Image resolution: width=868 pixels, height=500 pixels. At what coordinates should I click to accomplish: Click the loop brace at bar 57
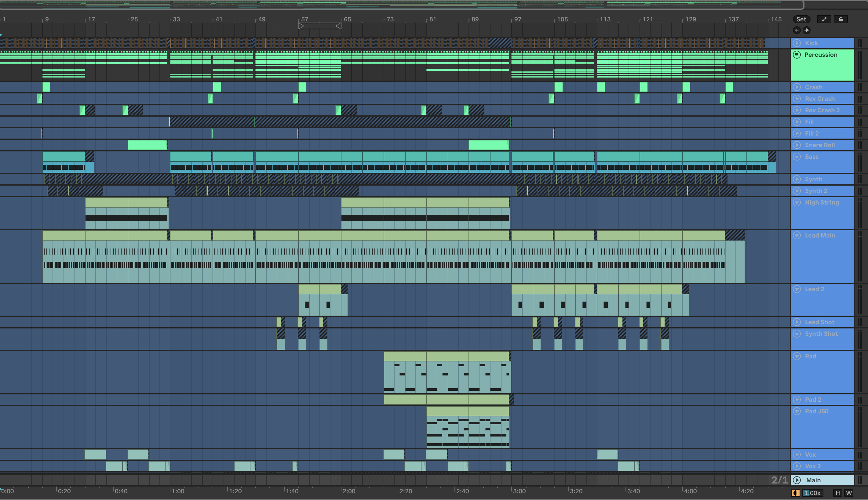[319, 26]
